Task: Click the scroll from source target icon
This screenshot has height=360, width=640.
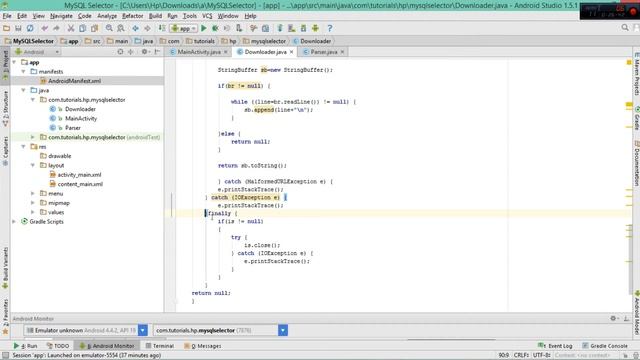Action: [120, 52]
